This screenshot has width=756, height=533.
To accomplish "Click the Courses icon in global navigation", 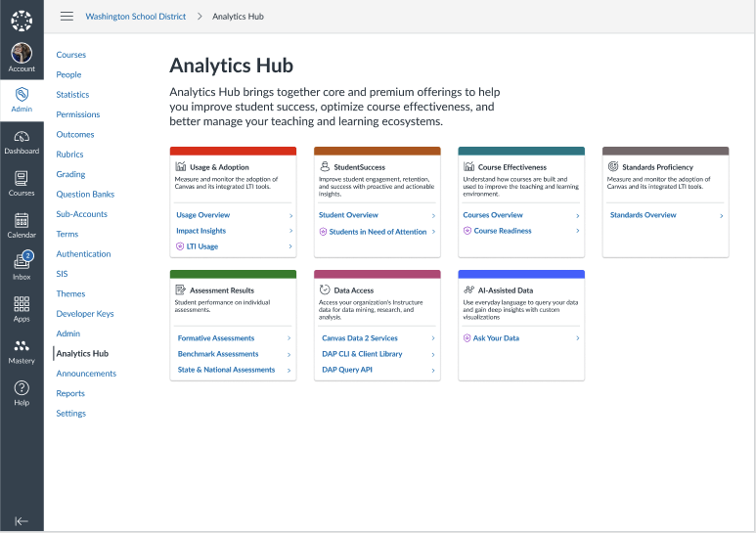I will click(x=22, y=183).
